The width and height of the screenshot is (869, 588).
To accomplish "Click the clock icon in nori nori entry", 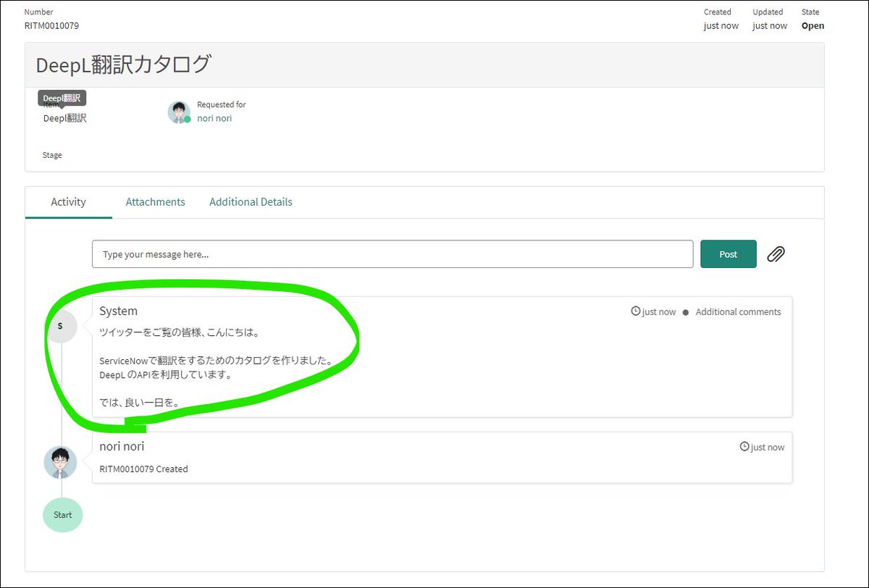I will click(x=744, y=447).
